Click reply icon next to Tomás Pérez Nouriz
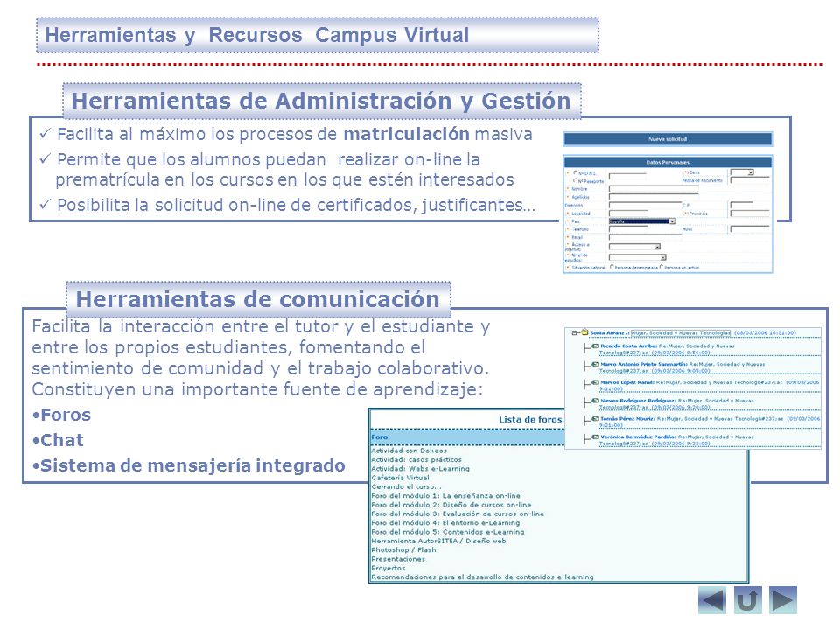Screen dimensions: 840x630 pyautogui.click(x=595, y=419)
